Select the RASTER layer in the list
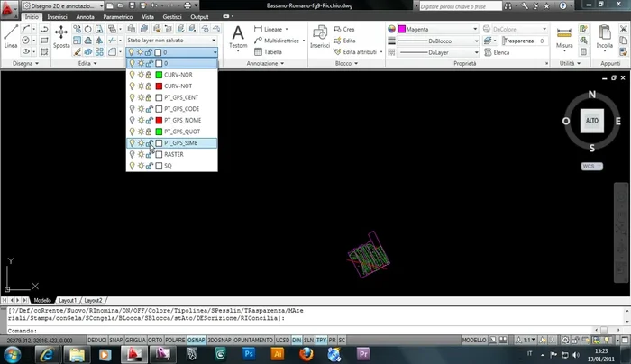Viewport: 631px width, 364px height. pos(174,154)
